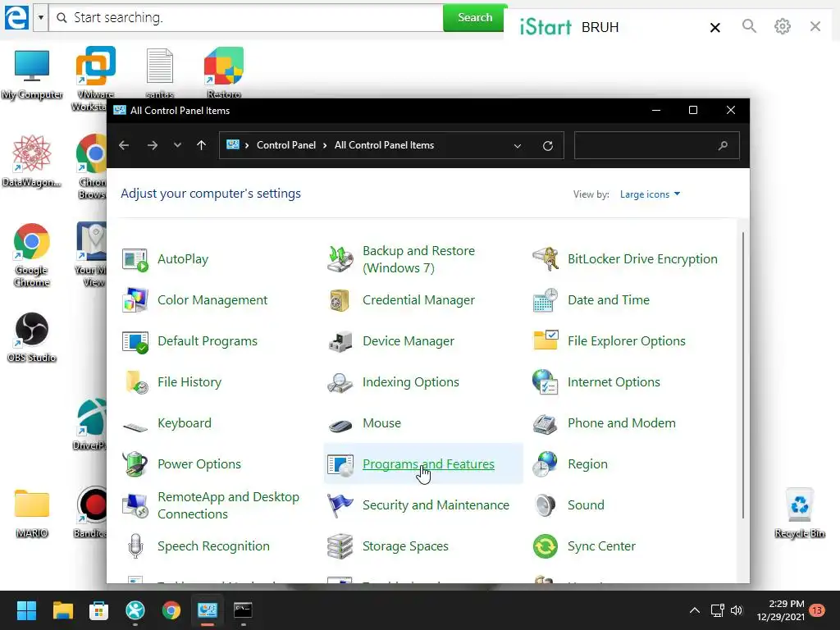Open Credential Manager safe icon

(340, 300)
